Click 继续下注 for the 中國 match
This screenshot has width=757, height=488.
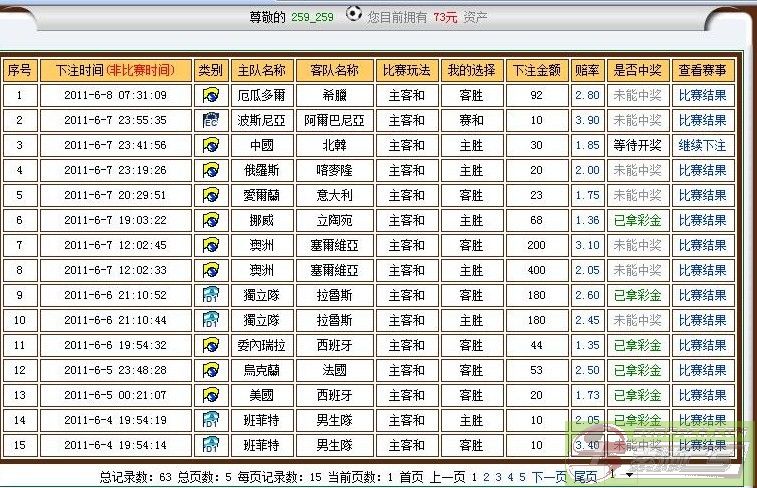[x=703, y=146]
